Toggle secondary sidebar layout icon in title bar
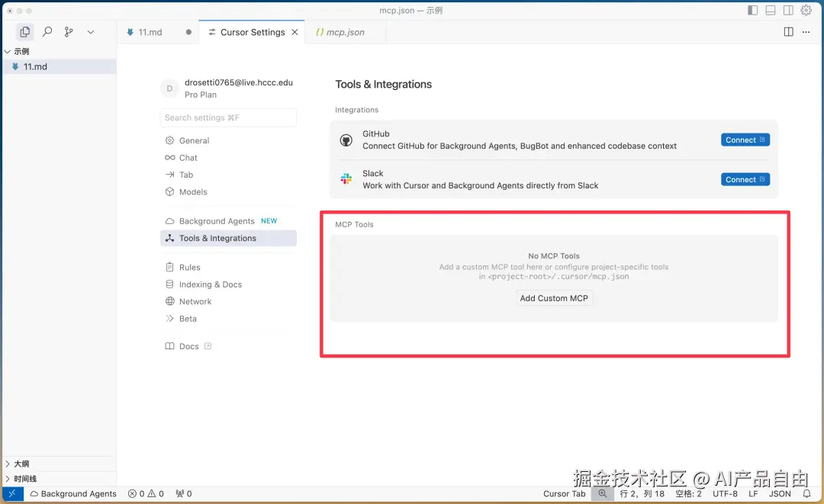The height and width of the screenshot is (504, 824). pos(788,10)
